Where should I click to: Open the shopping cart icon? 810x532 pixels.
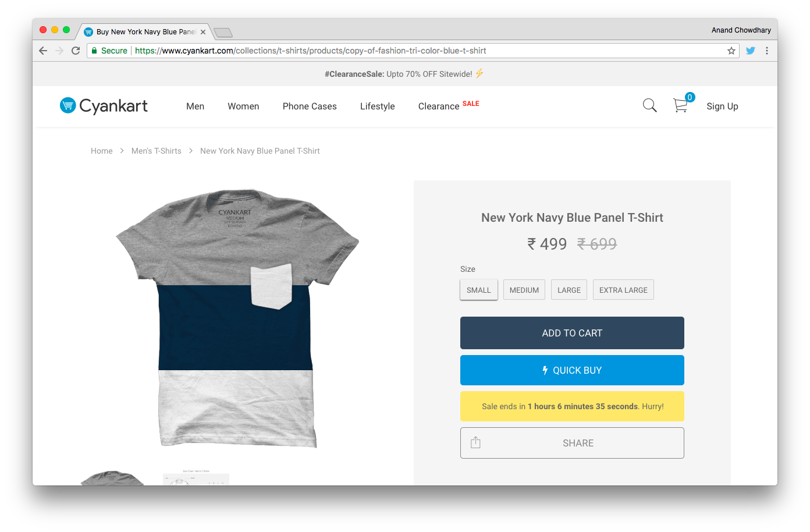click(x=681, y=105)
